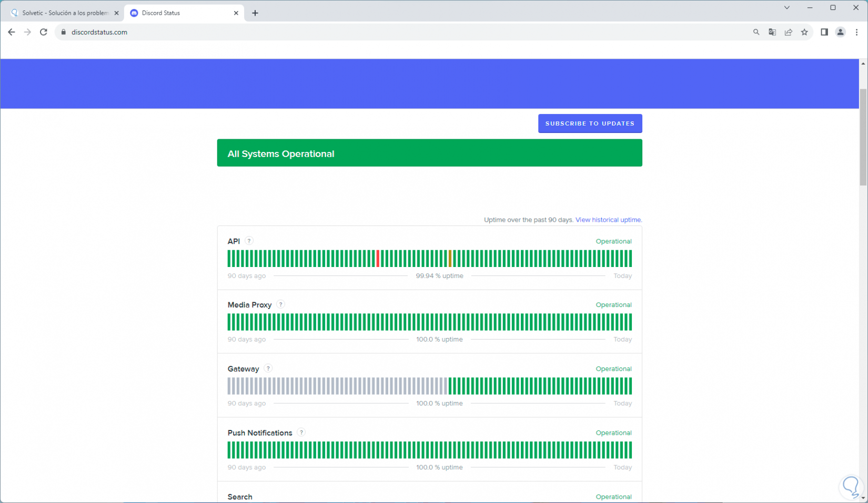Click the browser forward arrow

pyautogui.click(x=27, y=32)
